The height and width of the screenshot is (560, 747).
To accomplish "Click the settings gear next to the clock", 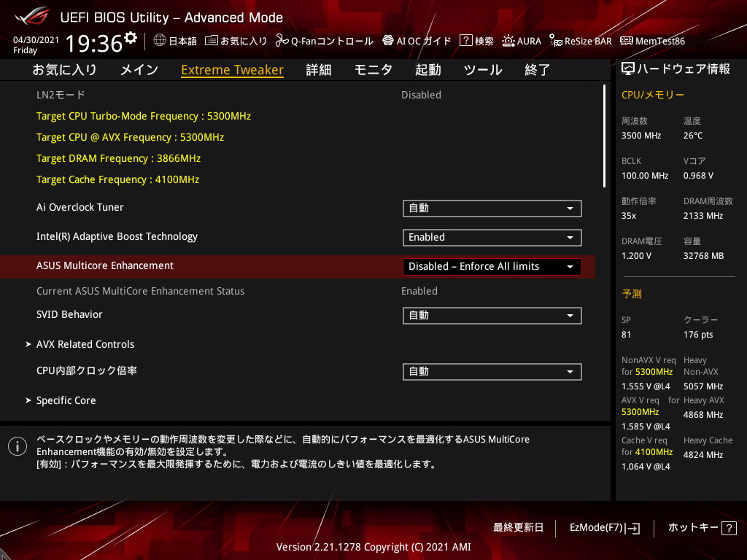I will (x=130, y=38).
